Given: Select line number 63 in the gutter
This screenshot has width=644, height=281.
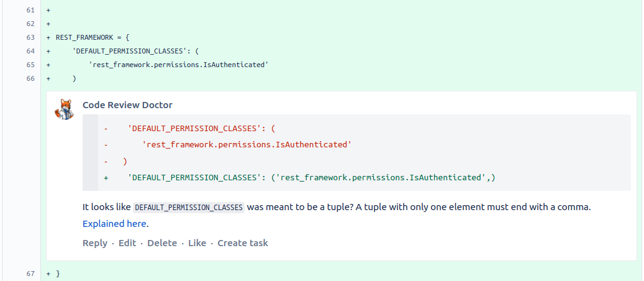Looking at the screenshot, I should coord(30,37).
